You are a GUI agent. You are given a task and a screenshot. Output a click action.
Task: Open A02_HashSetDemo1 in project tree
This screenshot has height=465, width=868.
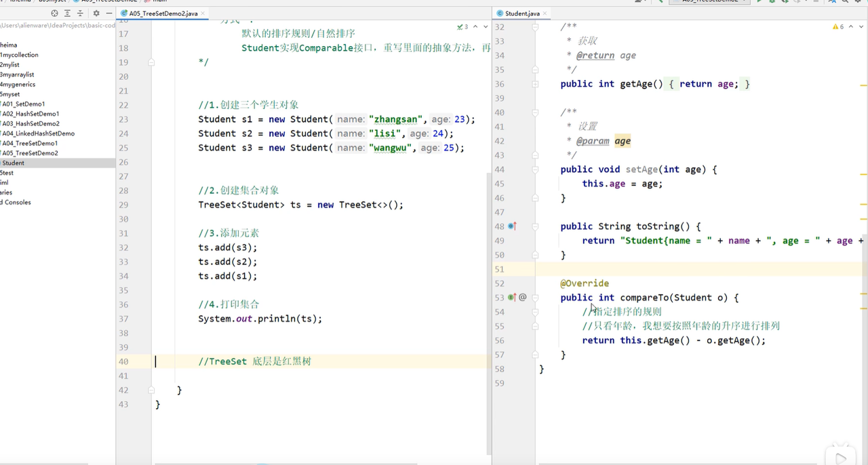click(x=29, y=114)
